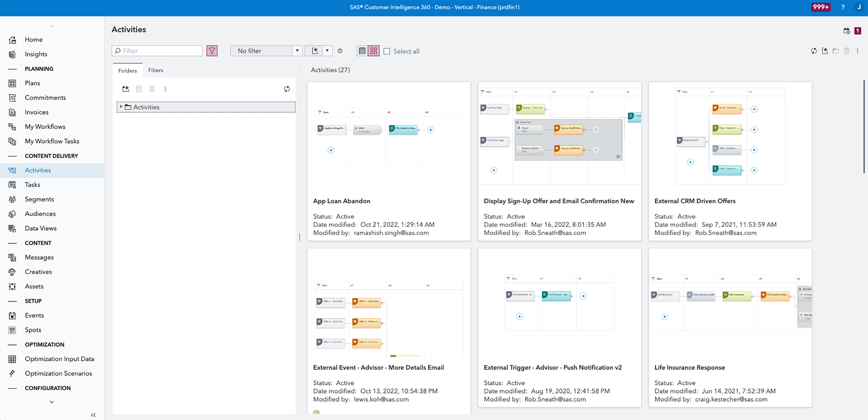Open the App Loan Abandon activity
Viewport: 868px width, 420px height.
341,201
